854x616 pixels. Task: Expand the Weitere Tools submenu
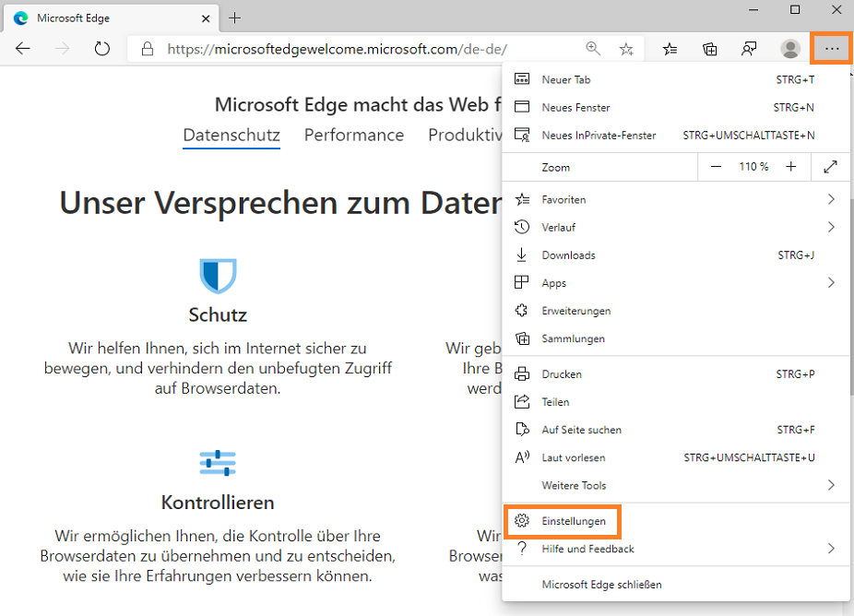tap(831, 485)
